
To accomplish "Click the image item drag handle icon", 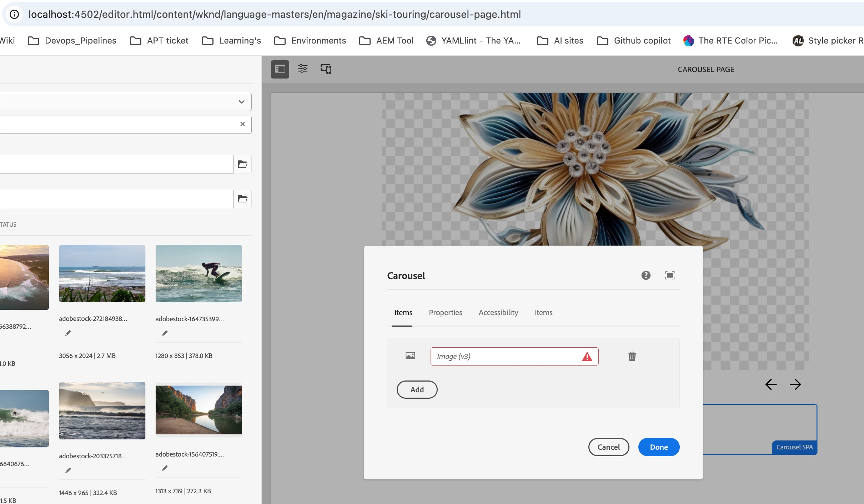I will 410,356.
